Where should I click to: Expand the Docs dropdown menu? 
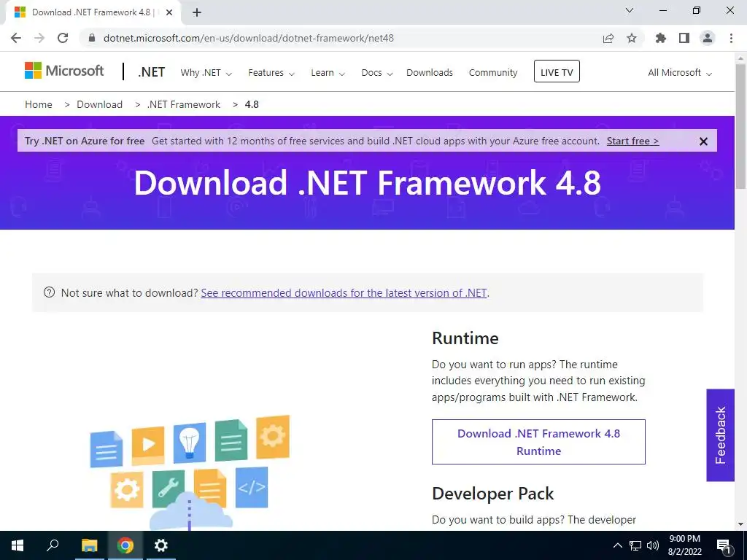(x=377, y=73)
